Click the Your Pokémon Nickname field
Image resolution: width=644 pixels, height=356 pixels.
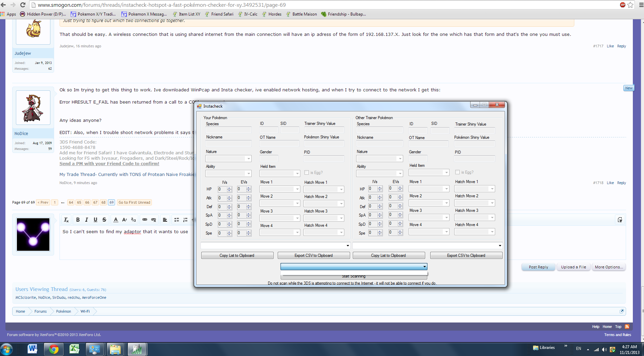[228, 143]
